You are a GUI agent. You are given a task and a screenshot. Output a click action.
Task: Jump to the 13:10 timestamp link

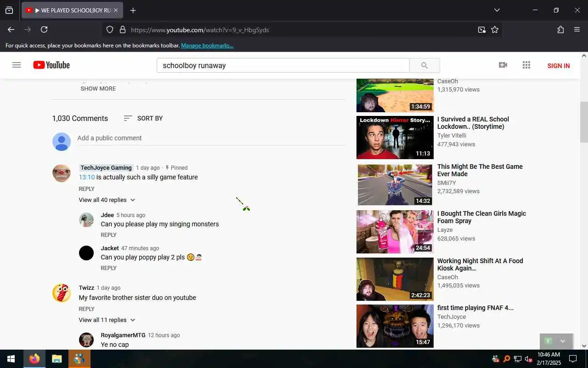[x=87, y=177]
